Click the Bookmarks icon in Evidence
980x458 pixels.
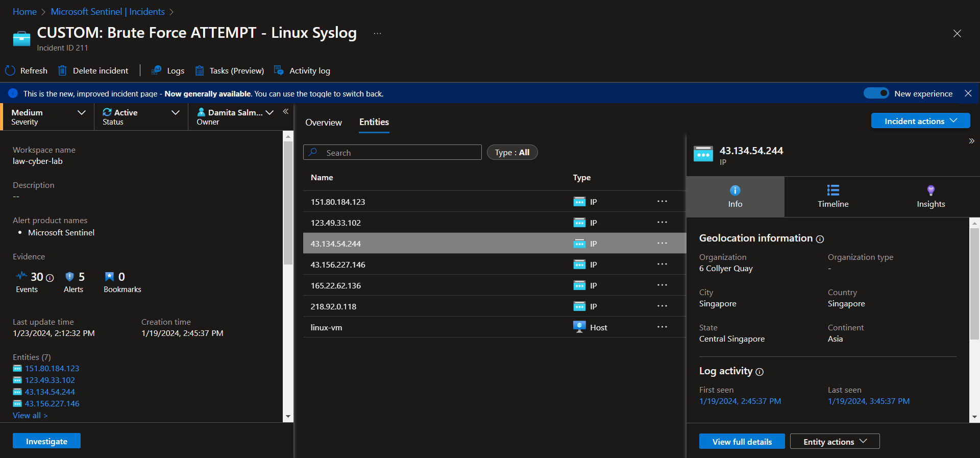[x=109, y=277]
